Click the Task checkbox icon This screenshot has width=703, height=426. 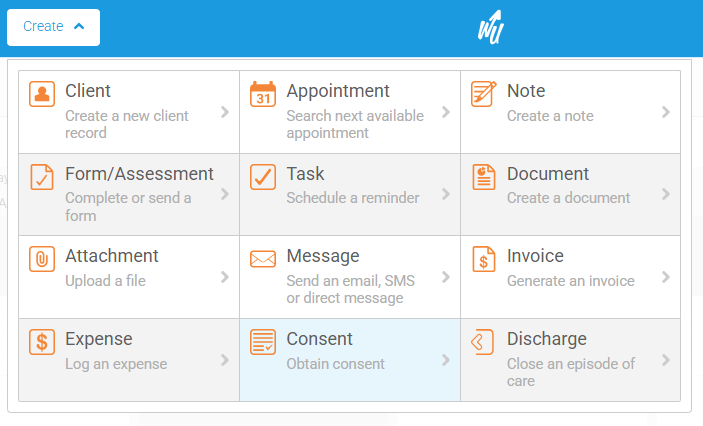coord(262,177)
